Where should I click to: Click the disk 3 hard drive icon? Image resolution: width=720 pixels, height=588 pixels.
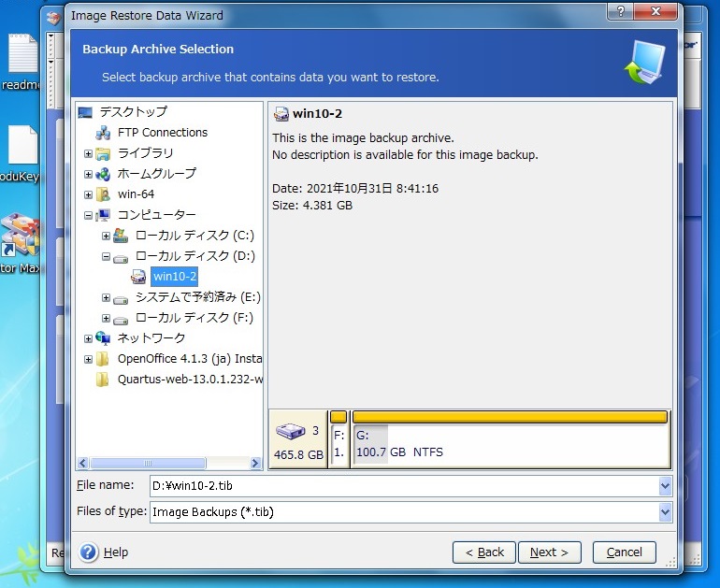(x=291, y=431)
